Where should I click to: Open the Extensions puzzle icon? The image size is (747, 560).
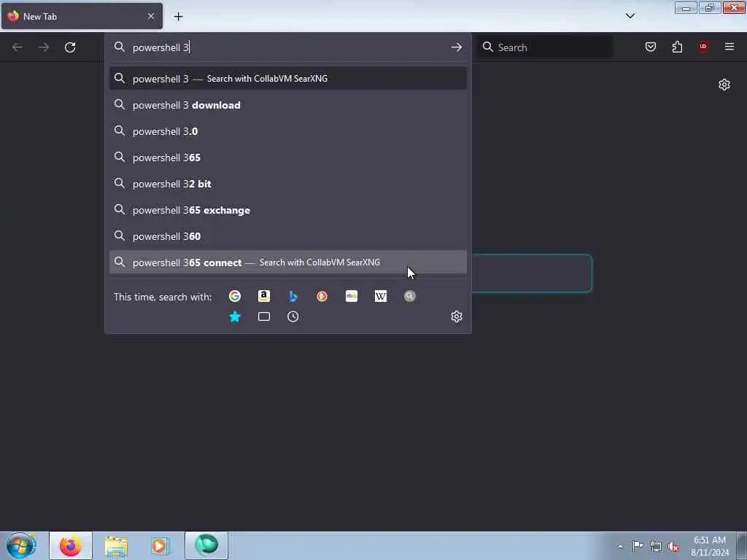(677, 47)
